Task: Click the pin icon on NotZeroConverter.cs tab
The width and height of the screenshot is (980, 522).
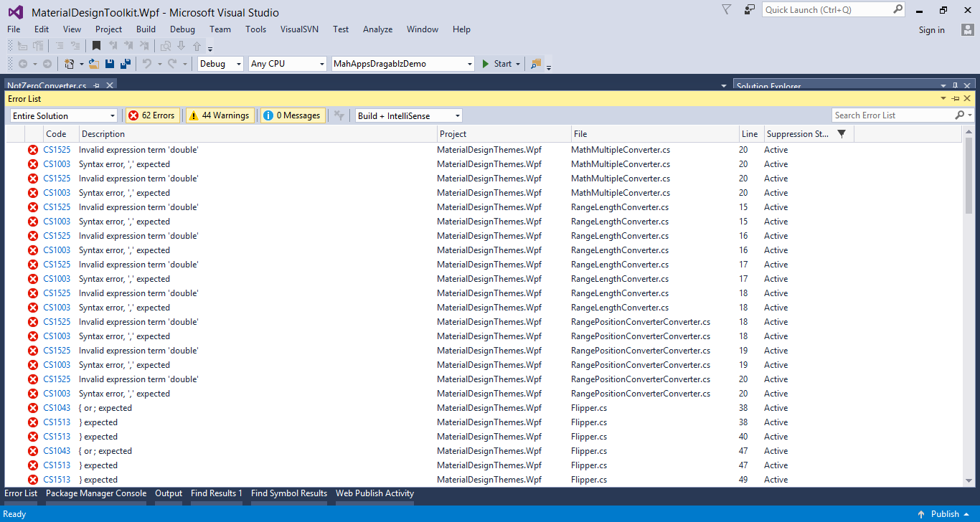Action: (97, 86)
